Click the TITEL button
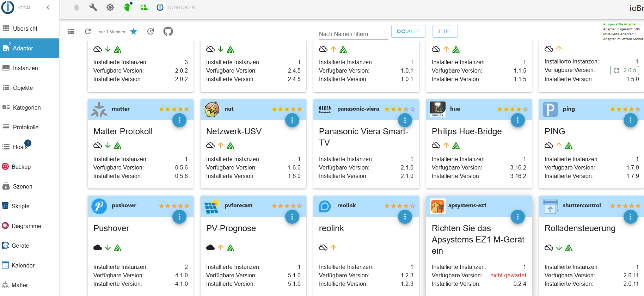Screen dimensions: 644x296 pos(445,31)
